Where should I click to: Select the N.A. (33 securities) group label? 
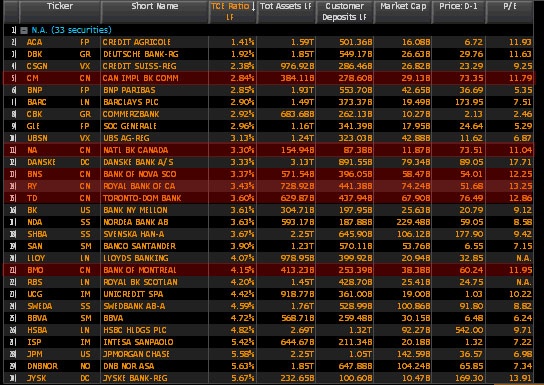71,30
